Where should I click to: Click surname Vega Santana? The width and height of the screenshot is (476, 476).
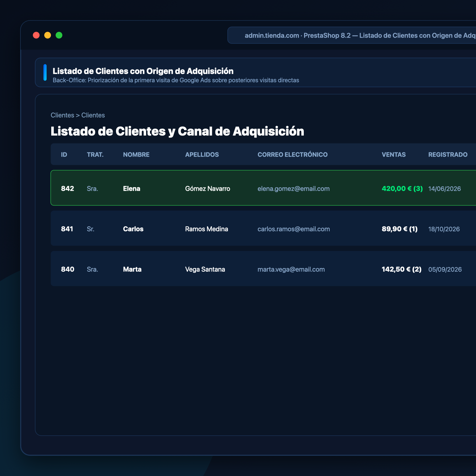pyautogui.click(x=205, y=269)
